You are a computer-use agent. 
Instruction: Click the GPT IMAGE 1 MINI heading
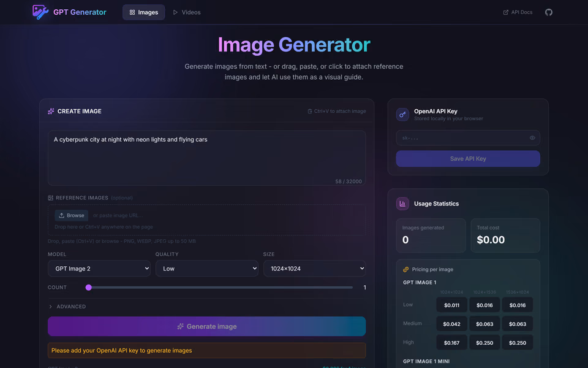(426, 361)
